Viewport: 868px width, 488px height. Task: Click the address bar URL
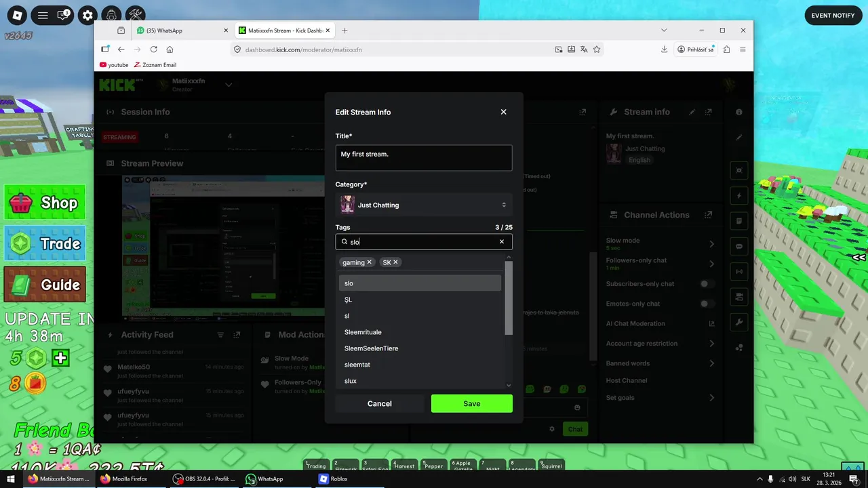(303, 49)
